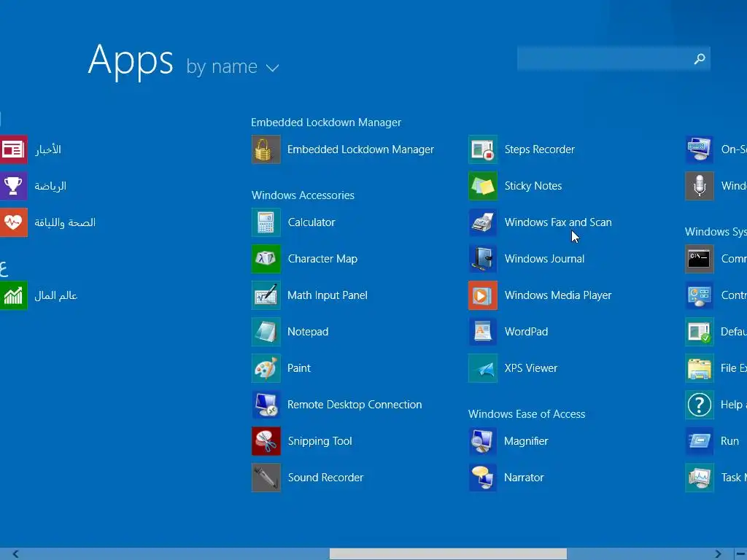Image resolution: width=747 pixels, height=560 pixels.
Task: Click the 'Remote Desktop Connection' label text
Action: click(x=355, y=405)
